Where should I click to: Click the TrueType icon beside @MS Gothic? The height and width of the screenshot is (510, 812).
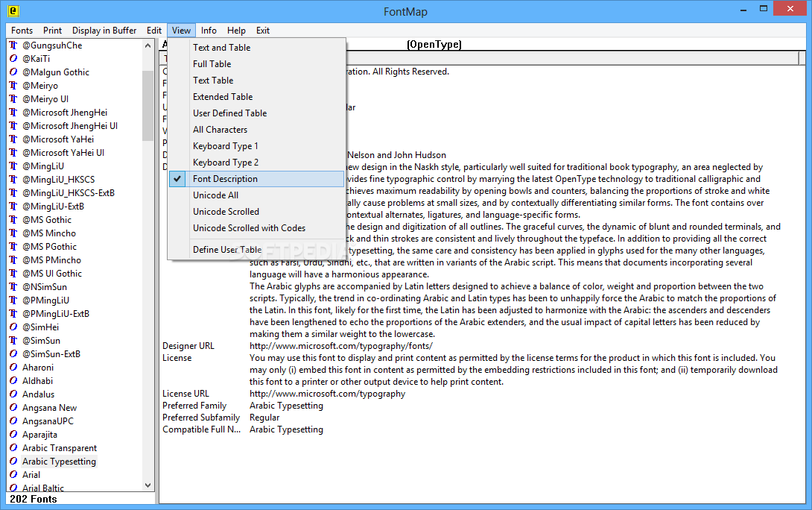click(13, 220)
